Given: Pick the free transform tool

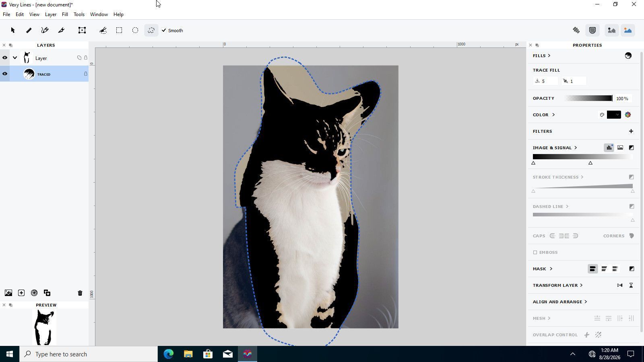Looking at the screenshot, I should tap(82, 30).
